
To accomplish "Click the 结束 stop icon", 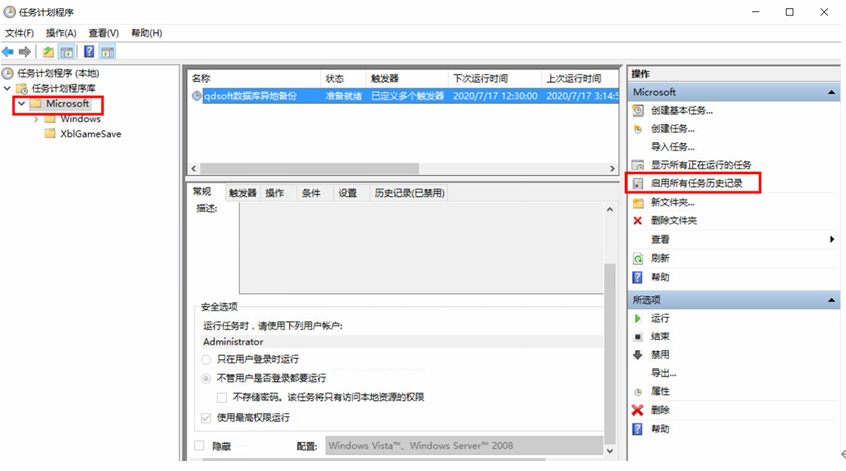I will click(638, 337).
